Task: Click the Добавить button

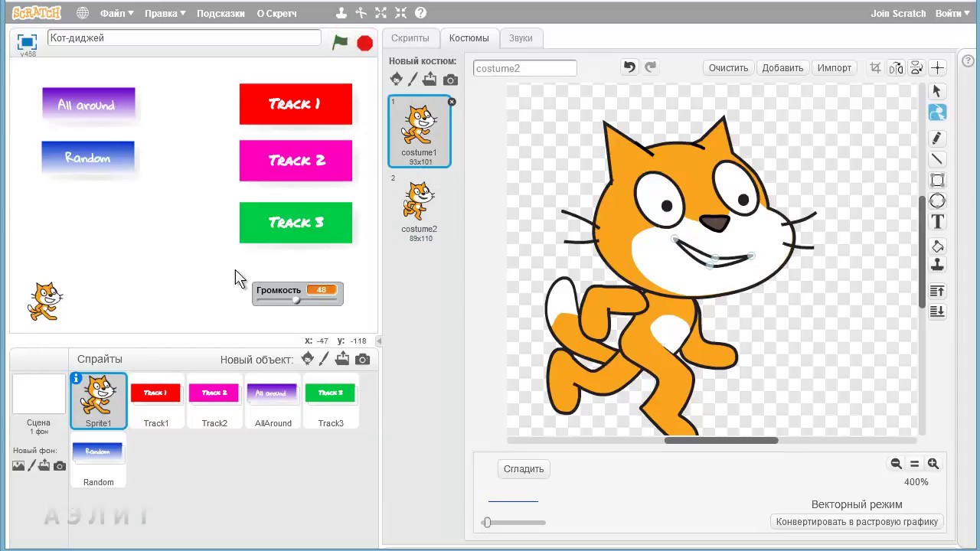Action: pyautogui.click(x=782, y=68)
